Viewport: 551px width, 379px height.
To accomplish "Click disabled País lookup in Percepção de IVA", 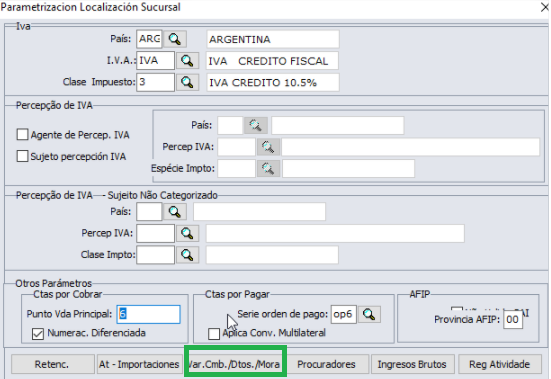I will 255,125.
